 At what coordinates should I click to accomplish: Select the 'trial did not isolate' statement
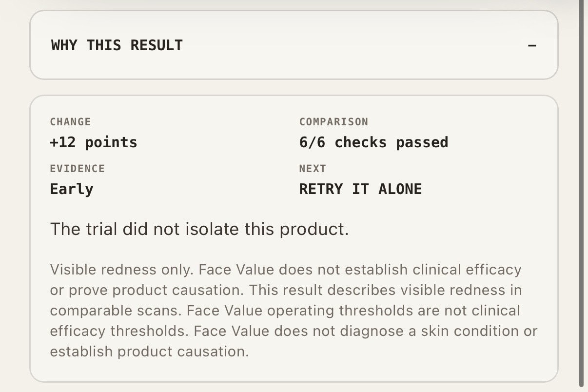tap(199, 229)
